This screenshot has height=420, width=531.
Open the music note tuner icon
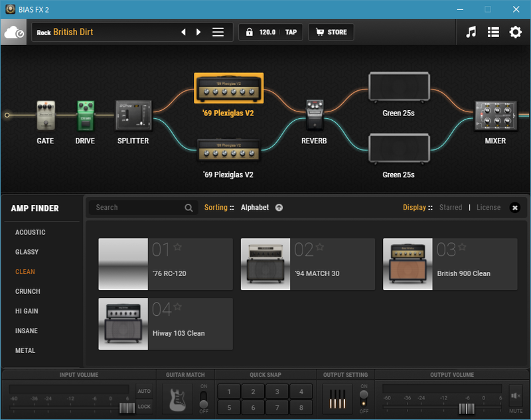(x=471, y=32)
